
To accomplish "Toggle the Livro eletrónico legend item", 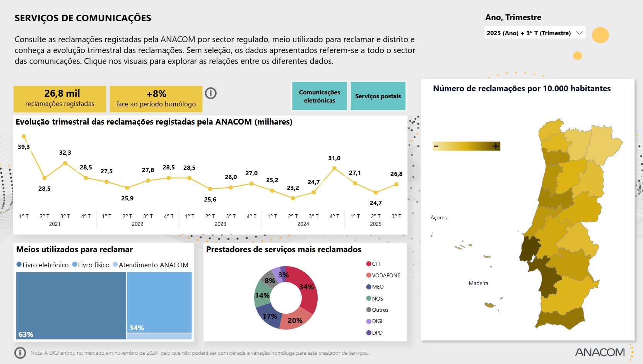I will pos(43,265).
